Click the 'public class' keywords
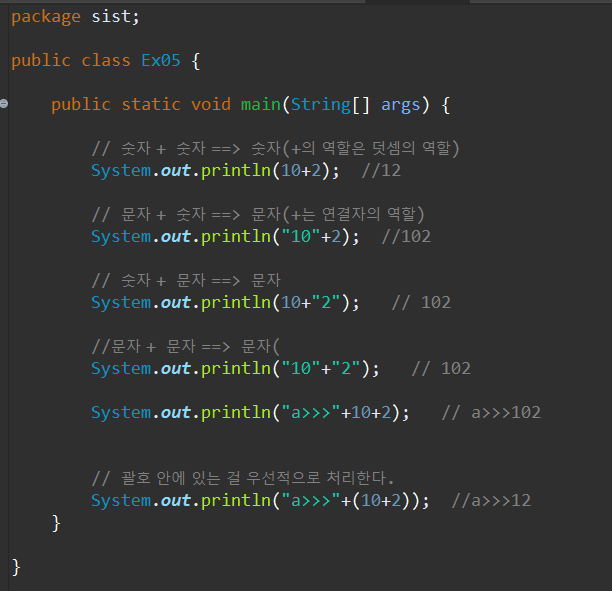The image size is (612, 591). point(71,61)
